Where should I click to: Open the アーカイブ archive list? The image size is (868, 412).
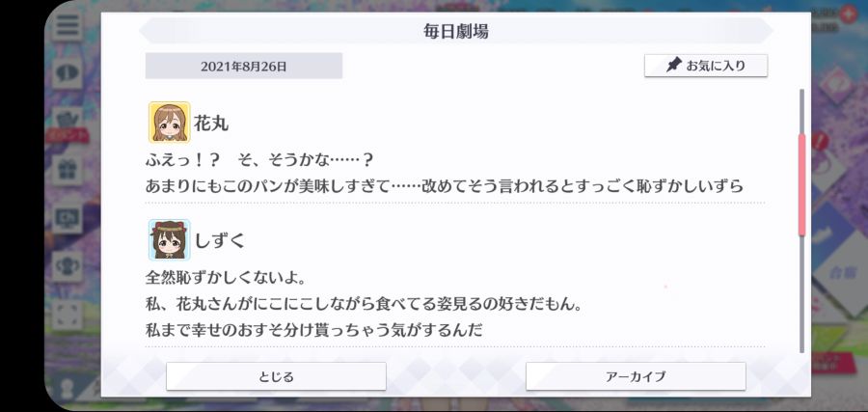click(x=636, y=376)
